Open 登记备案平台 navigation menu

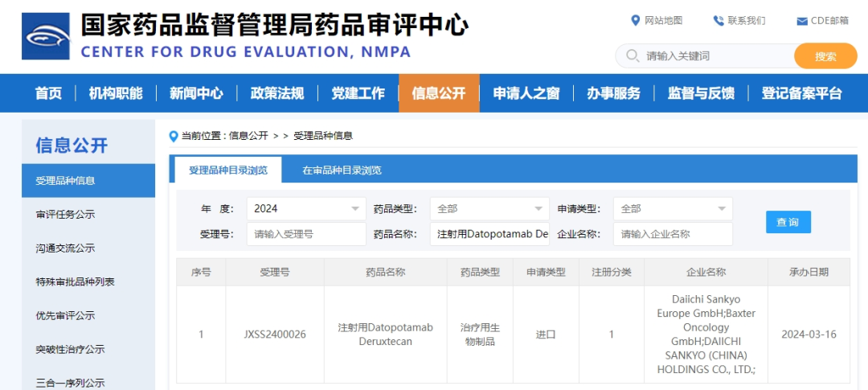tap(801, 93)
